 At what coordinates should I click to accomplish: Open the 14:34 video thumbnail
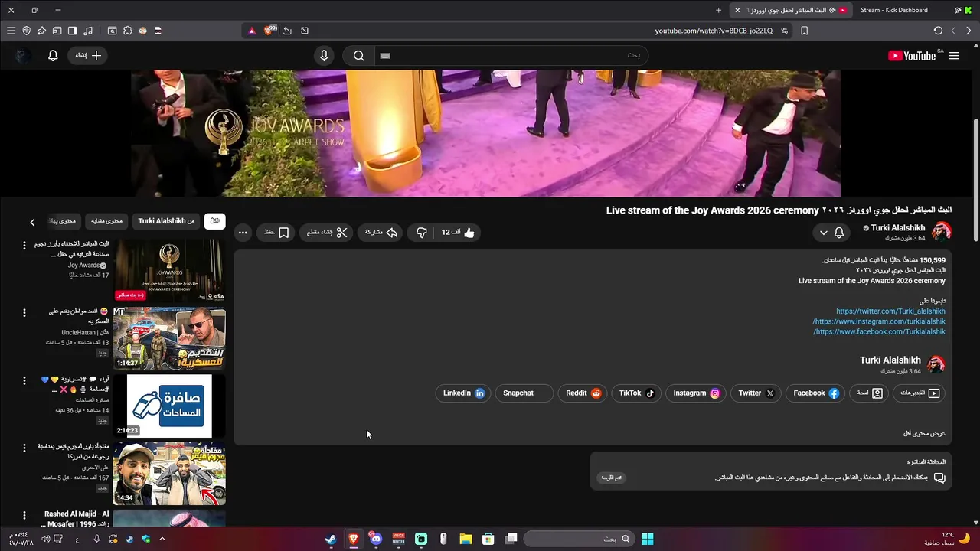pyautogui.click(x=169, y=473)
